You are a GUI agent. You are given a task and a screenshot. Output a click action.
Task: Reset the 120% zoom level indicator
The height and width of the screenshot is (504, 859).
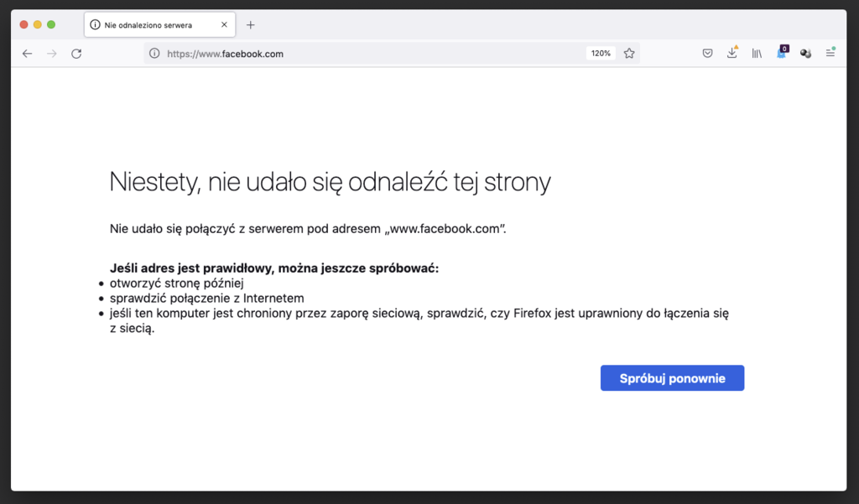(x=601, y=54)
